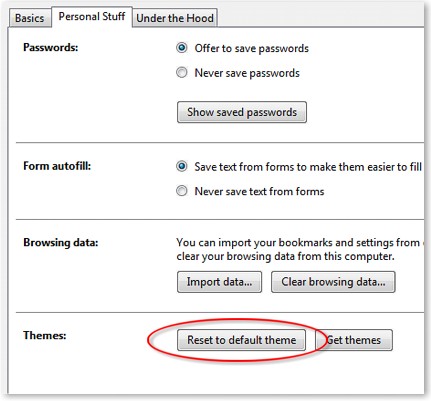Click the 'Never save text from forms' label text
Screen dimensions: 431x401
click(x=259, y=191)
